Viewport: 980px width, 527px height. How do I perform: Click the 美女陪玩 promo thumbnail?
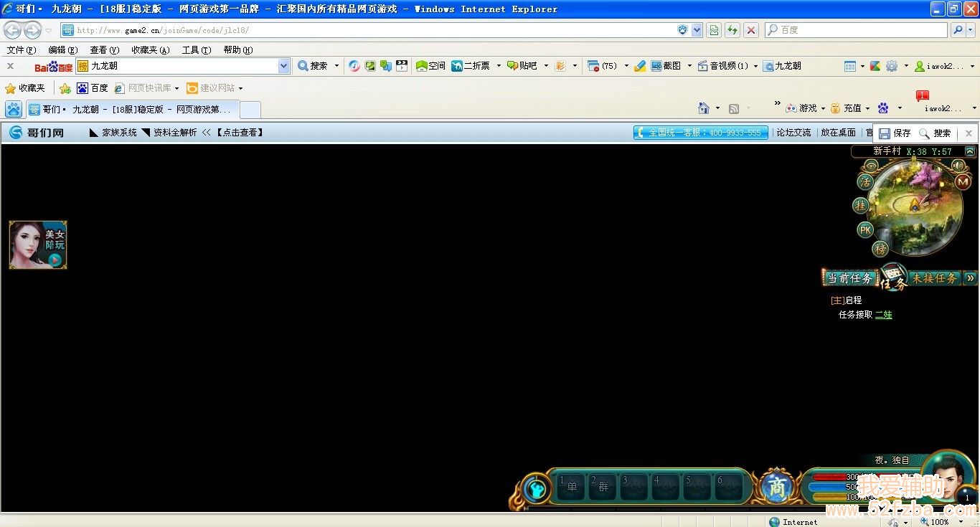(38, 245)
